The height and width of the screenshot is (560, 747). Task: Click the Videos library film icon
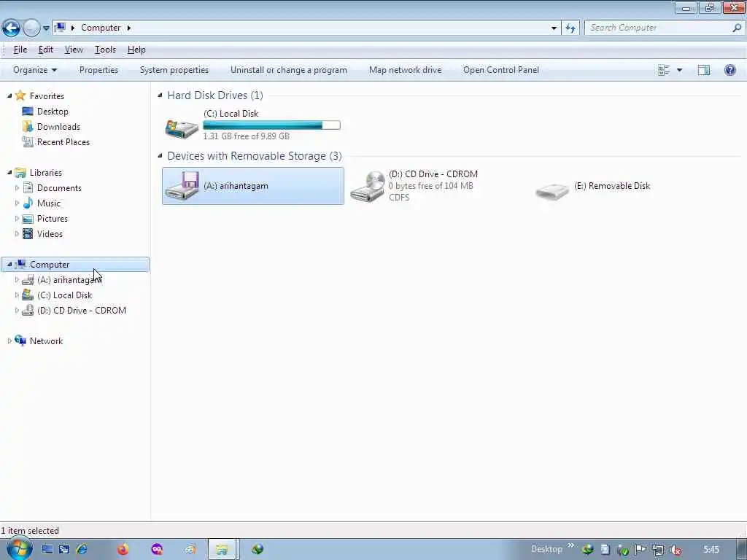pos(28,234)
